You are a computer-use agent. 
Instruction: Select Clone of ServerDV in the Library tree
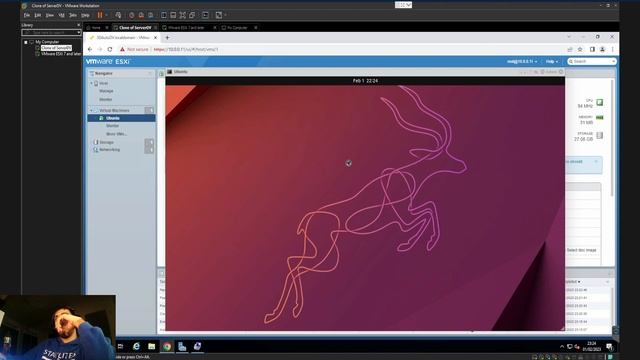56,48
